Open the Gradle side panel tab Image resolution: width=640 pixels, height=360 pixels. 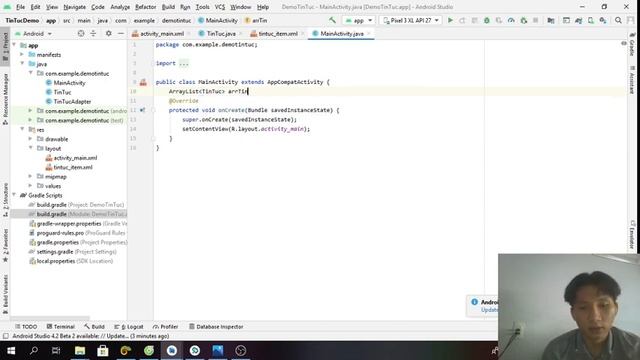pos(632,44)
